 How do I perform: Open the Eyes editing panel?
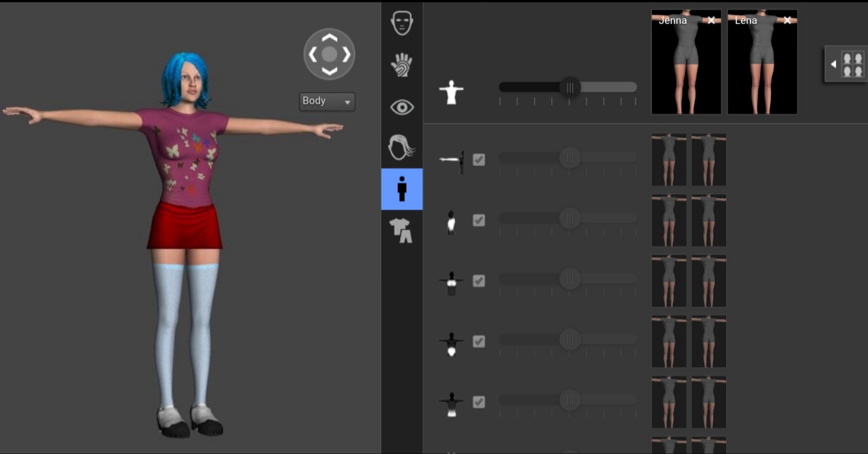click(x=402, y=107)
